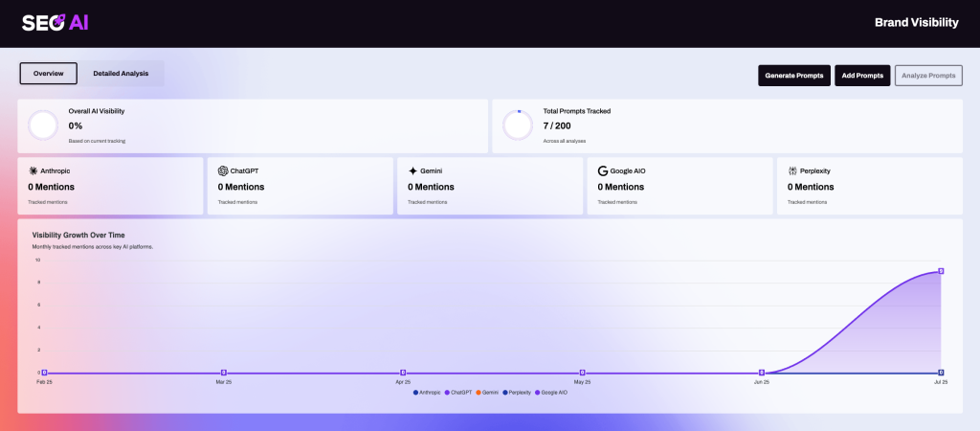Click '0 Mentions' in the Google AIO card
This screenshot has width=980, height=431.
pyautogui.click(x=620, y=187)
